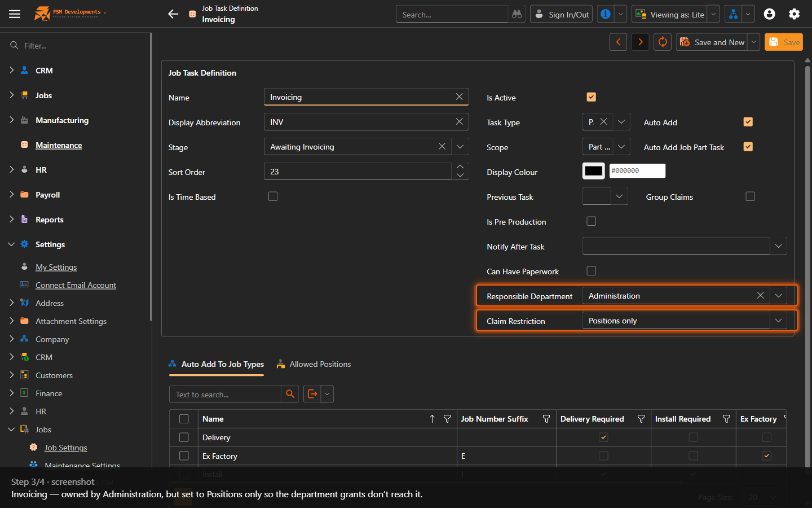The width and height of the screenshot is (812, 508).
Task: Enable the Is Time Based checkbox
Action: pyautogui.click(x=273, y=196)
